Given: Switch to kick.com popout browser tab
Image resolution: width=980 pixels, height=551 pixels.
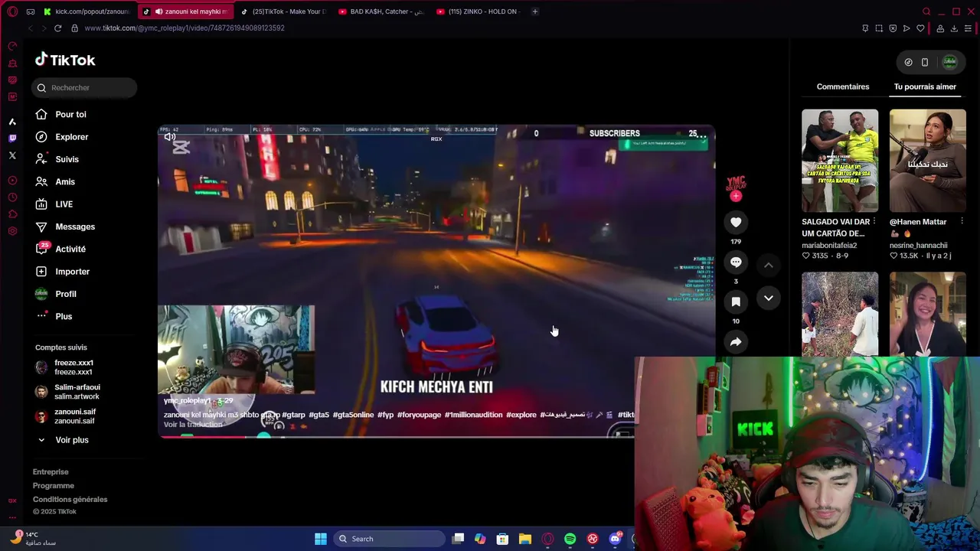Looking at the screenshot, I should 86,11.
